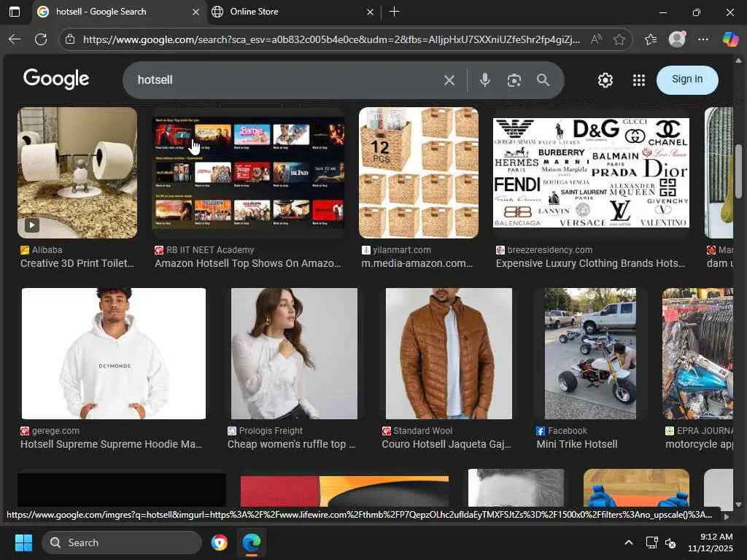Visit yilanmart.com source label

[x=402, y=250]
